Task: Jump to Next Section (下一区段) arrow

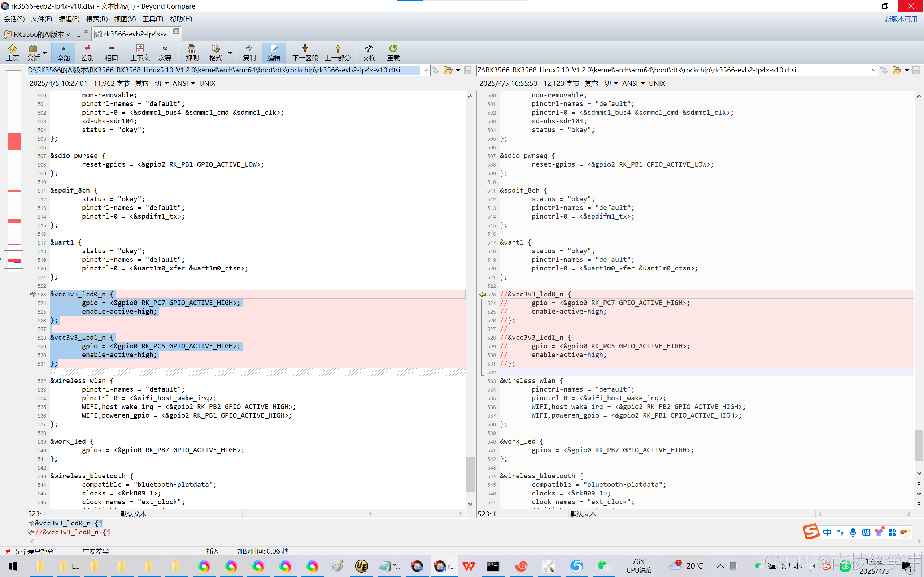Action: point(305,52)
